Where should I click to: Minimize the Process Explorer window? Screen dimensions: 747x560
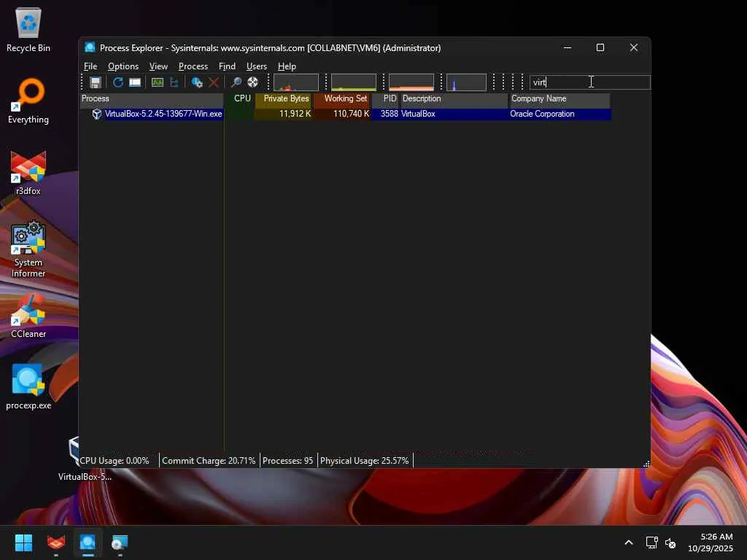[x=568, y=47]
